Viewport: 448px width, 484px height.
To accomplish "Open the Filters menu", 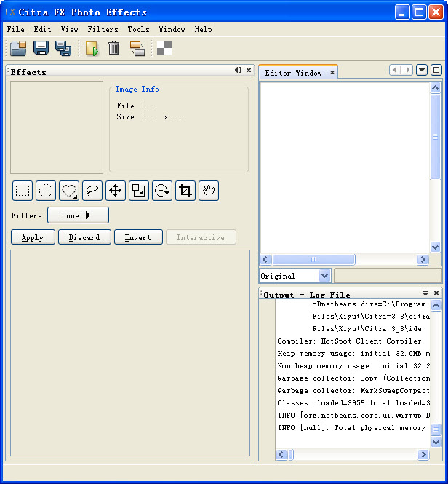I will pyautogui.click(x=103, y=30).
